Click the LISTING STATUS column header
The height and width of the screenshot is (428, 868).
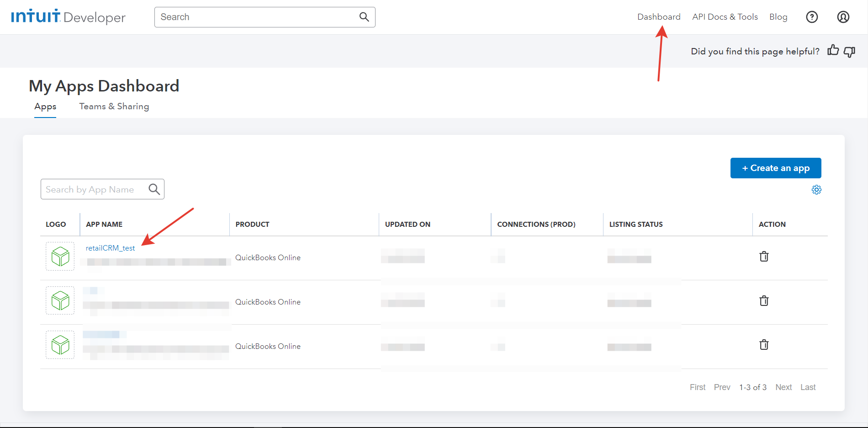(x=636, y=225)
